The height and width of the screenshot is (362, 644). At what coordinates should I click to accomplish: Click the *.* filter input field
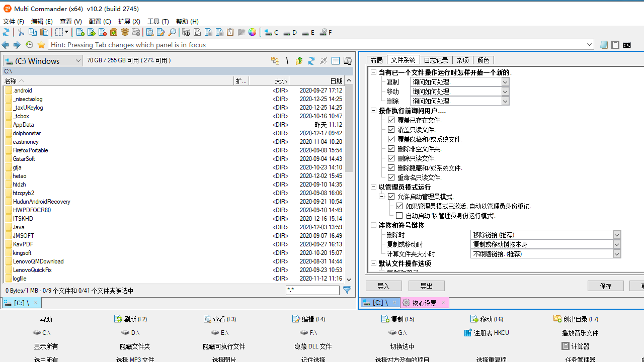(x=312, y=290)
